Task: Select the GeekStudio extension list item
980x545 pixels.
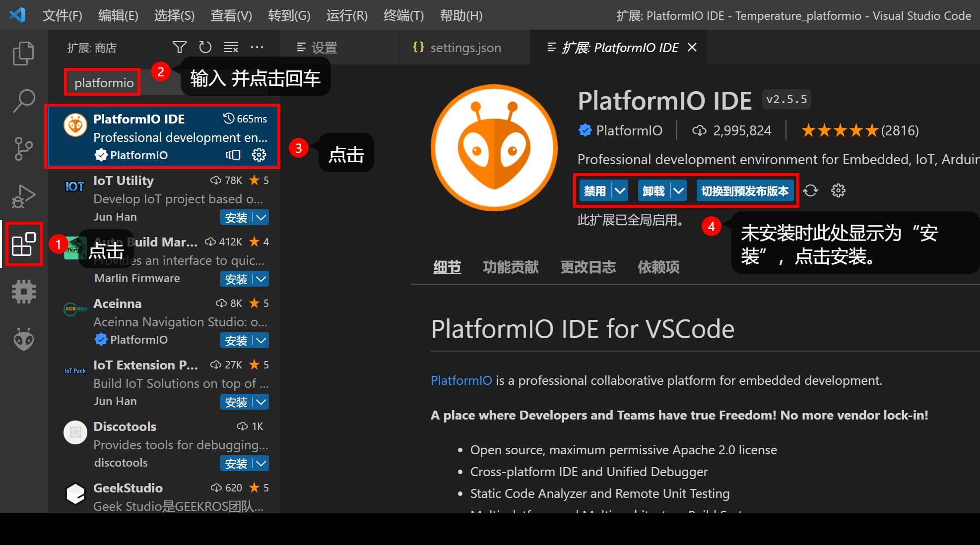Action: click(x=163, y=496)
